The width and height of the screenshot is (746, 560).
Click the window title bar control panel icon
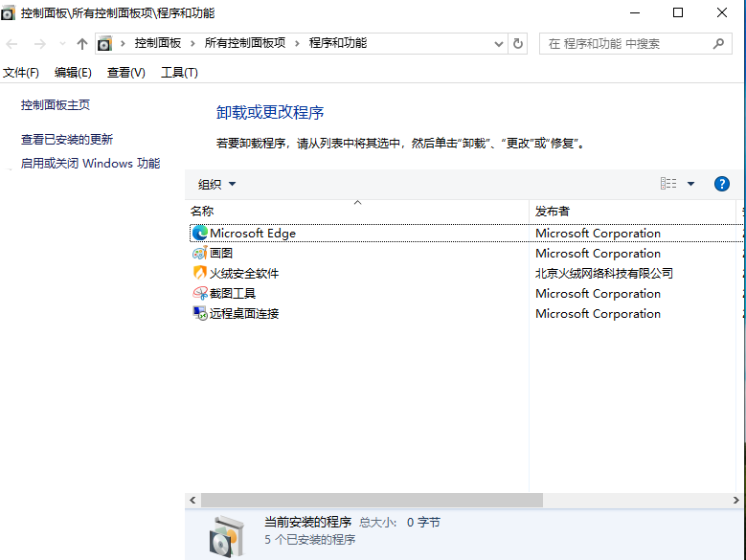tap(8, 12)
